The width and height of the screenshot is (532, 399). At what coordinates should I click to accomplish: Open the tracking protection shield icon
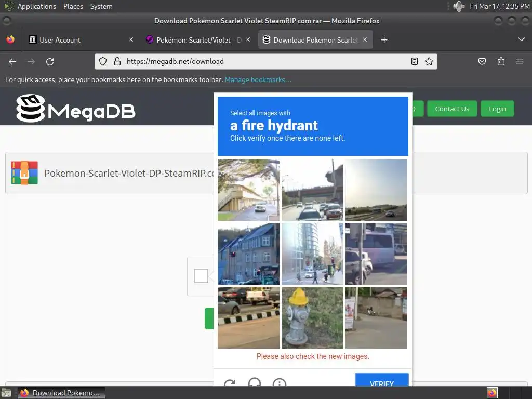[103, 61]
